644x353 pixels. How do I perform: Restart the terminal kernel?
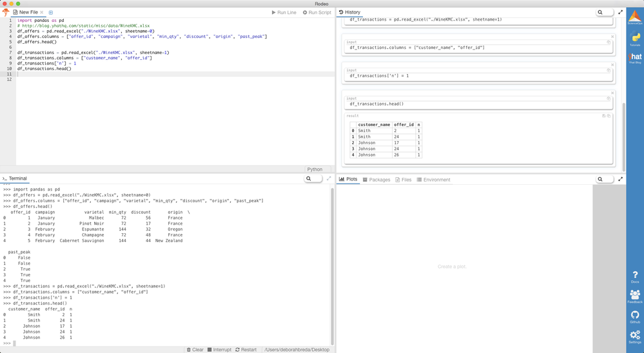click(246, 350)
